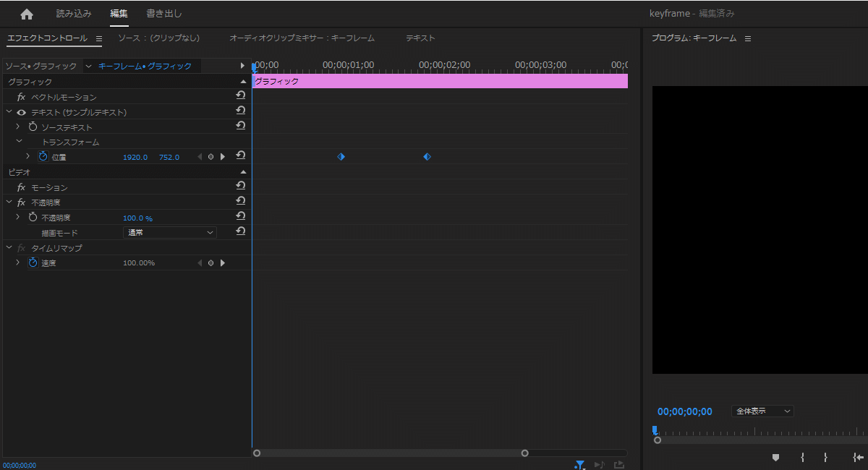Click the effect timeline zoom scrollbar
The height and width of the screenshot is (470, 868).
click(x=391, y=453)
